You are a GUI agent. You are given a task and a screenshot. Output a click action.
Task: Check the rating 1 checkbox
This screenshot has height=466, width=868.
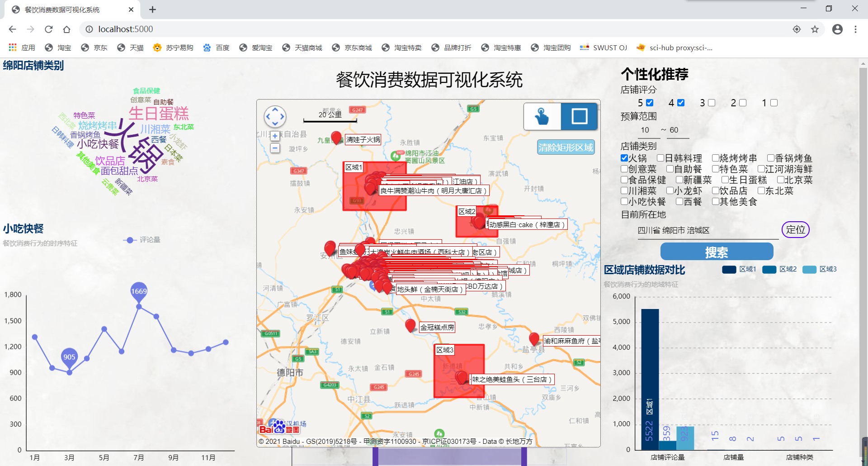point(774,103)
